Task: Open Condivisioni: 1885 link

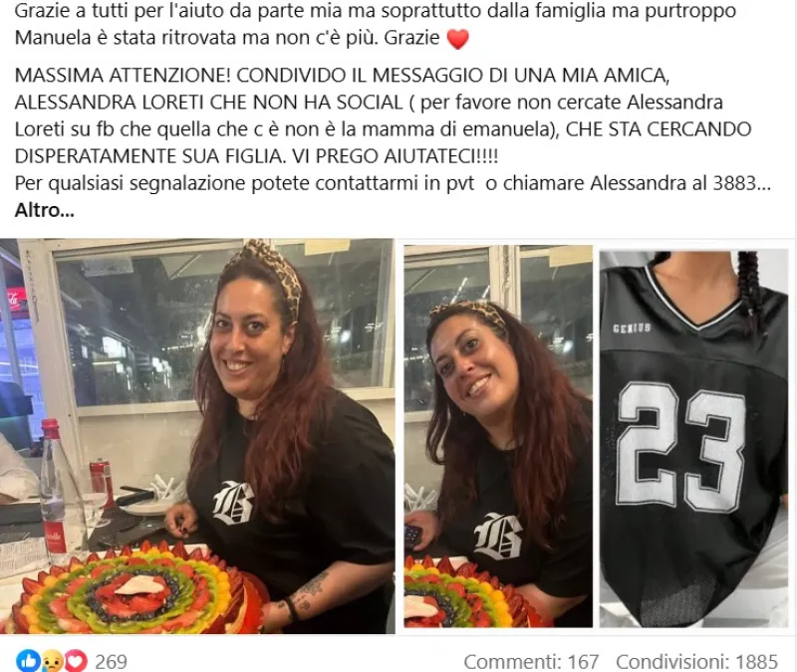Action: [x=696, y=662]
